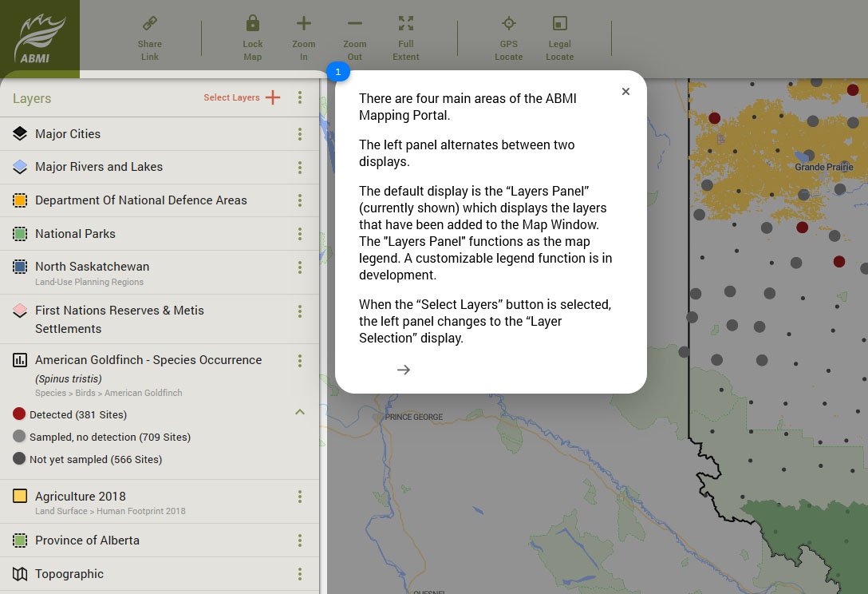Screen dimensions: 868x594
Task: Open options for Major Rivers and Lakes
Action: point(300,168)
